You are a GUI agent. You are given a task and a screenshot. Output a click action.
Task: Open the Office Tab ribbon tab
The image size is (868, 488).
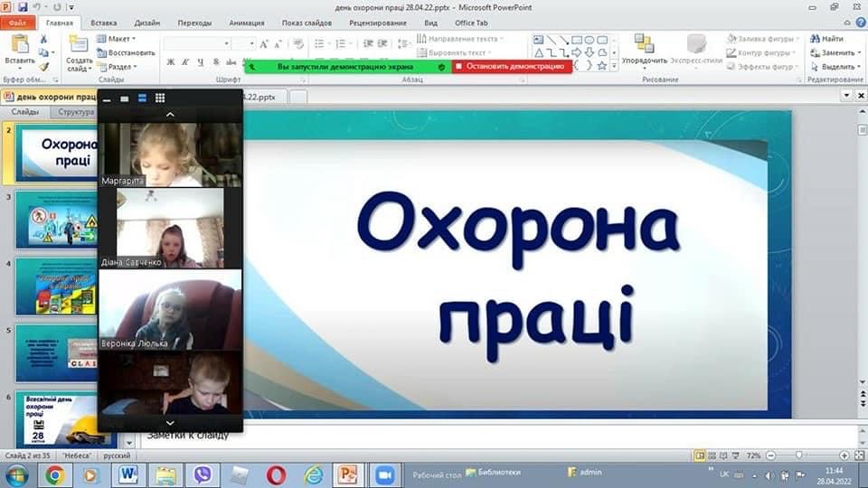tap(471, 23)
